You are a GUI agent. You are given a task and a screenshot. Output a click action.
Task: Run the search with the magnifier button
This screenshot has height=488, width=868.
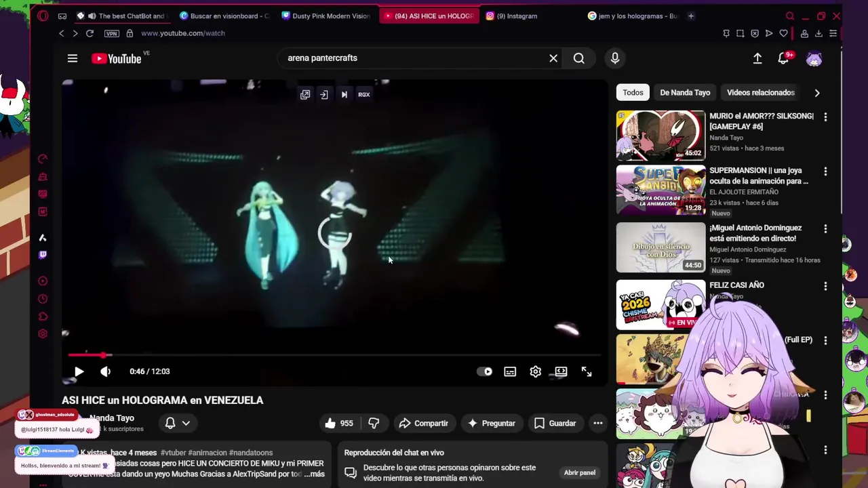coord(579,58)
